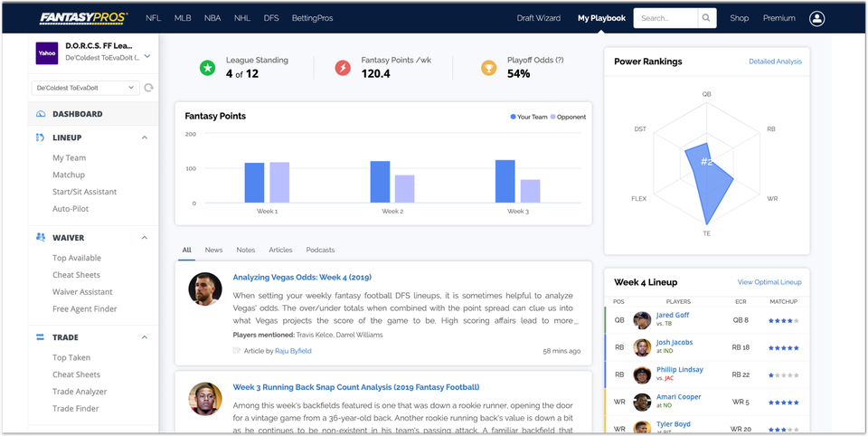Collapse the Trade section
868x436 pixels.
point(145,336)
